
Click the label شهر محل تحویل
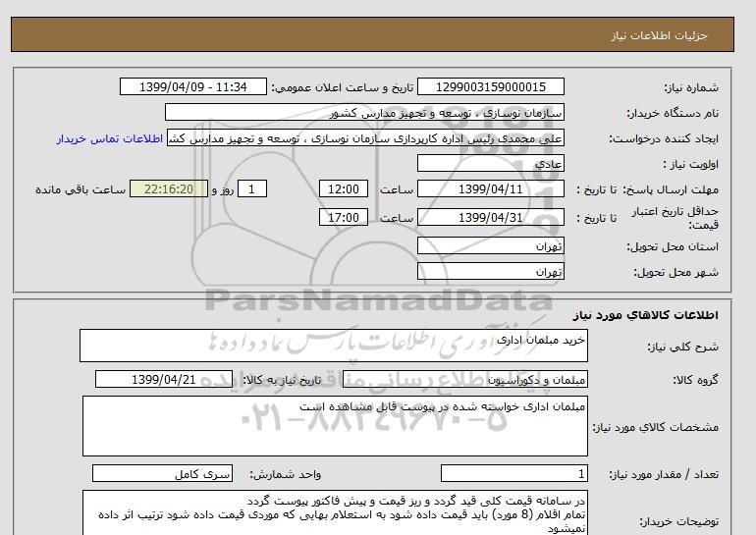point(675,272)
